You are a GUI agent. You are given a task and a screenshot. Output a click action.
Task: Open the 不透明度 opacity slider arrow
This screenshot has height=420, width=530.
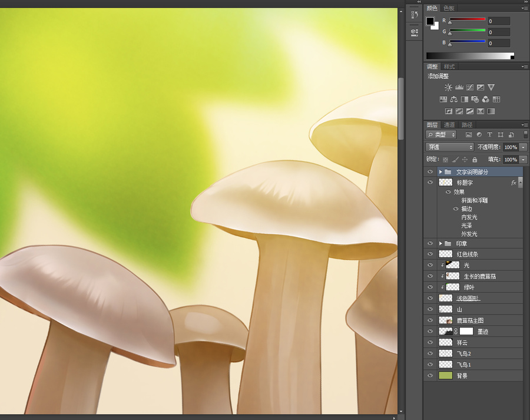[x=524, y=147]
